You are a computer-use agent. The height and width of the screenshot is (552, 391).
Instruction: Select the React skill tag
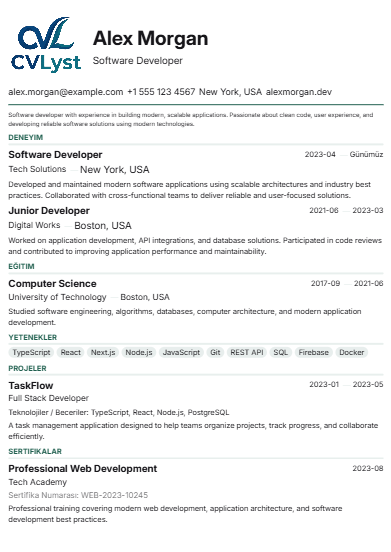(x=70, y=352)
